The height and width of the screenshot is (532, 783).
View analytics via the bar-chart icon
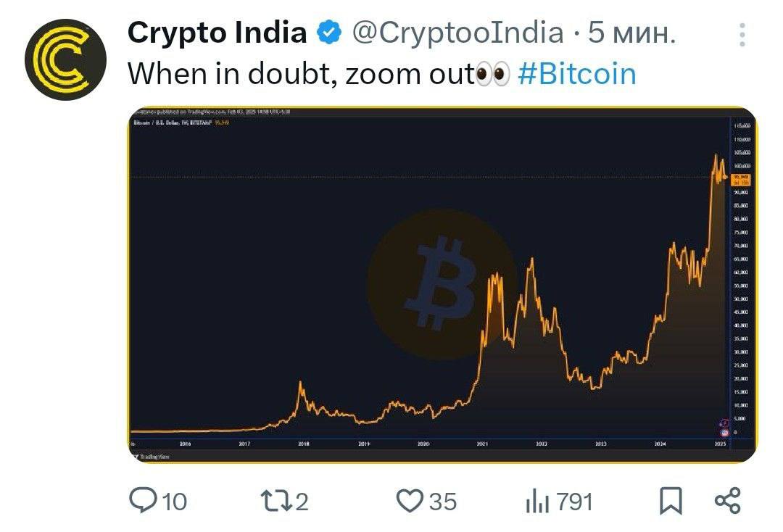click(537, 501)
